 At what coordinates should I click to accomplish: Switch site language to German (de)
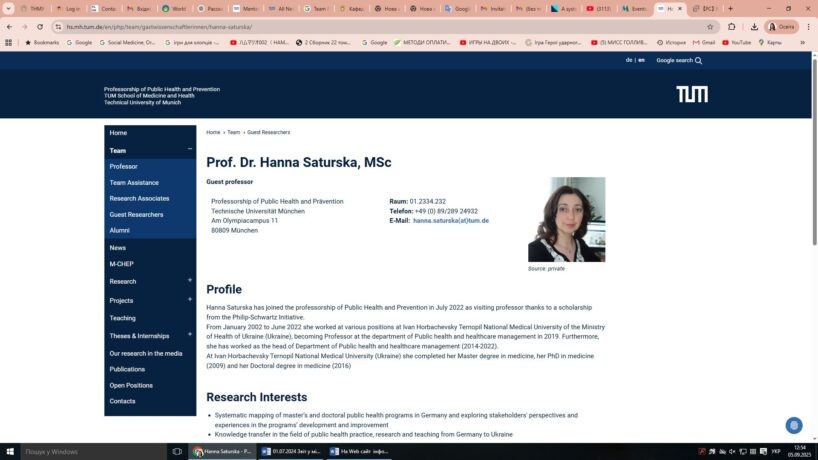[x=629, y=60]
